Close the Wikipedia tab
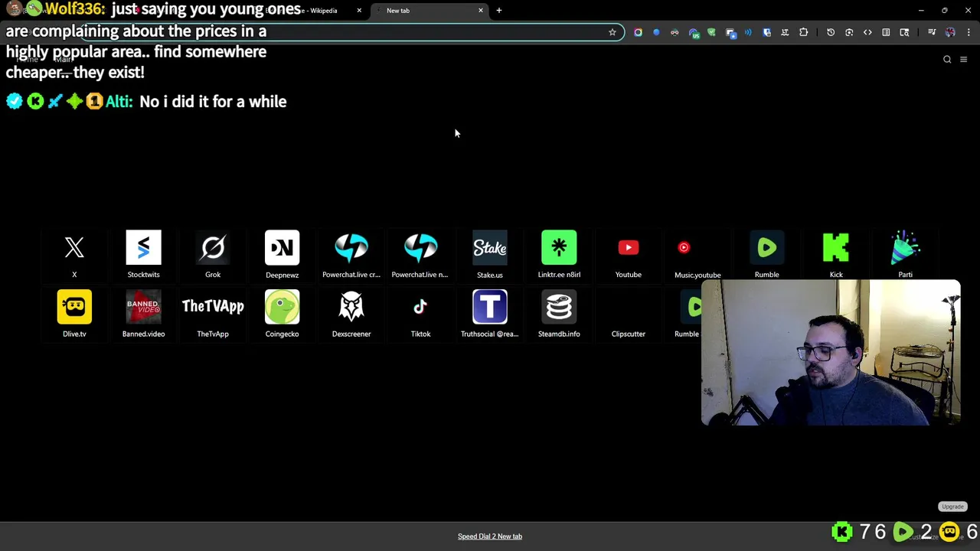This screenshot has width=980, height=551. [x=359, y=11]
